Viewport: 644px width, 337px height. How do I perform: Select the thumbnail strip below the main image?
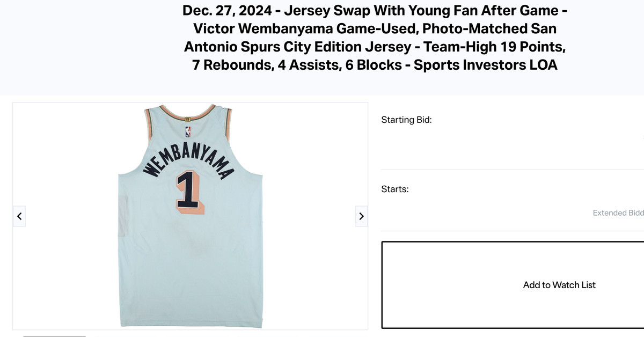(x=54, y=336)
